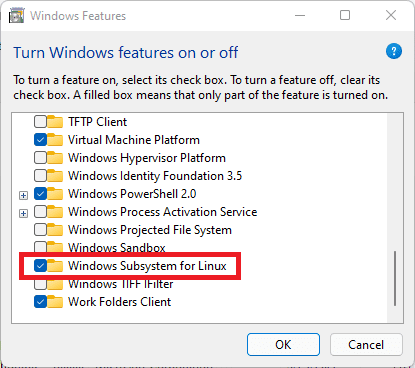Select the Windows TIFF IFilter item
415x368 pixels.
tap(121, 284)
